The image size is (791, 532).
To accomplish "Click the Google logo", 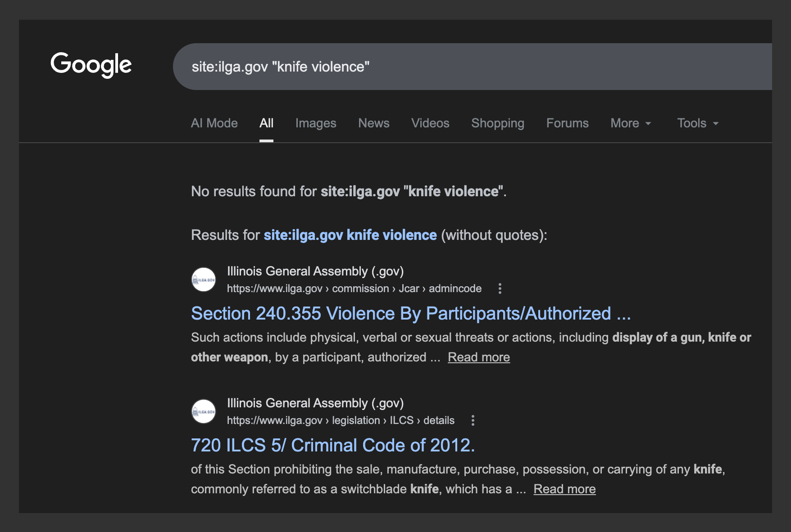I will click(x=91, y=65).
